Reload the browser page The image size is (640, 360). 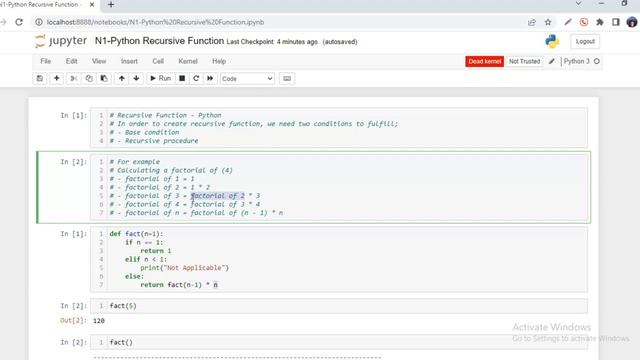[19, 22]
